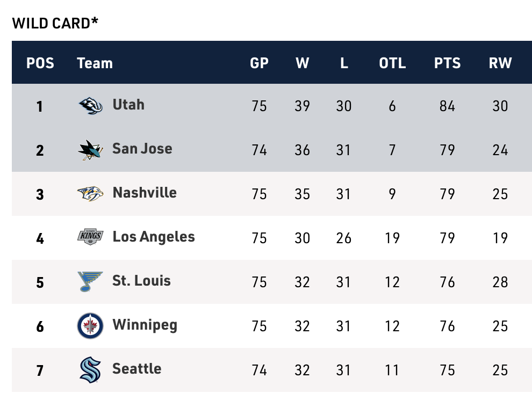
Task: Click the Utah team logo
Action: (90, 106)
